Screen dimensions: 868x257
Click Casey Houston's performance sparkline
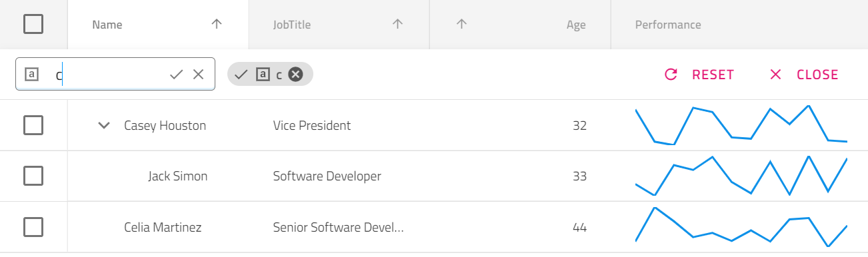pyautogui.click(x=741, y=125)
